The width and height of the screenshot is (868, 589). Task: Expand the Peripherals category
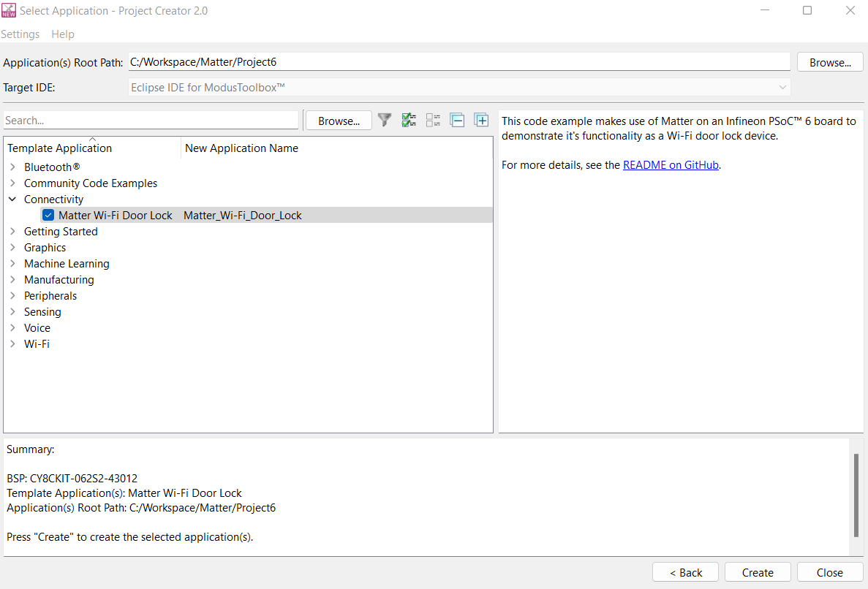[x=12, y=295]
